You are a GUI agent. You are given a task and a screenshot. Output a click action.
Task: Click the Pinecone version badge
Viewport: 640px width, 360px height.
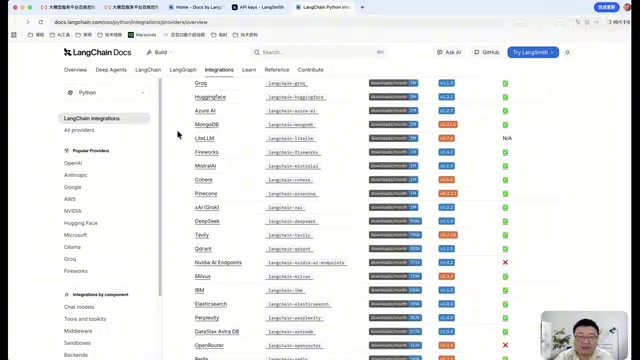(x=448, y=193)
